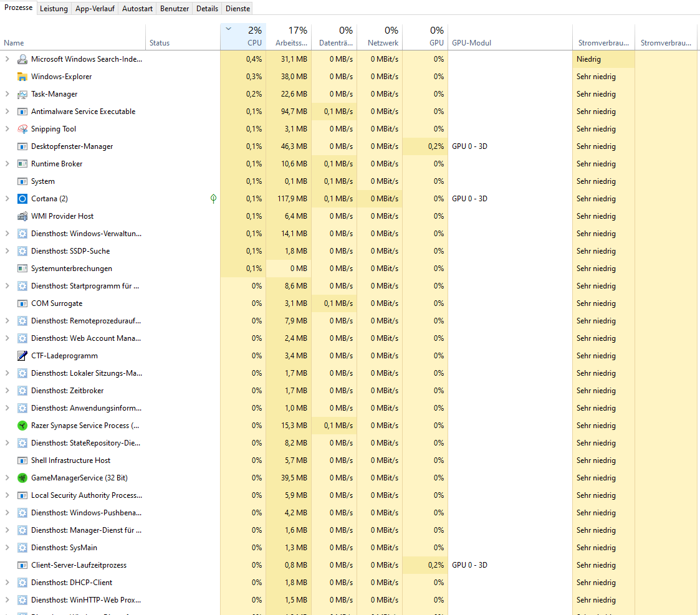Expand the Antimalware Service Executable group
Image resolution: width=700 pixels, height=615 pixels.
click(x=7, y=111)
